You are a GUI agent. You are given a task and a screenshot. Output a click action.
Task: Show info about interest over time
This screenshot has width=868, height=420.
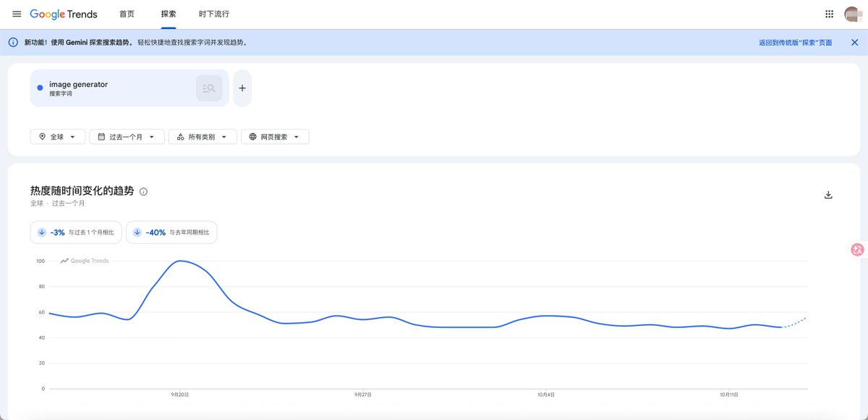(x=143, y=192)
